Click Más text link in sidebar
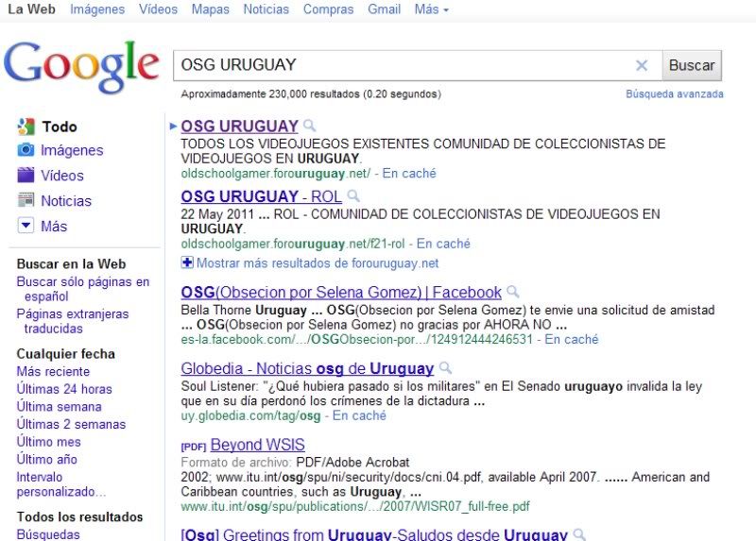Screen dimensions: 756x541 [54, 226]
